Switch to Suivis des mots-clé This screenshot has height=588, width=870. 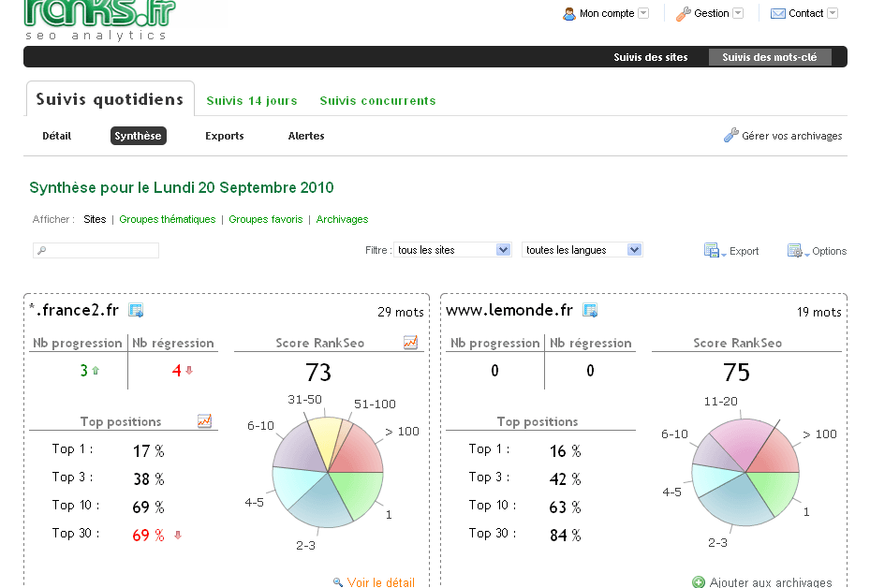click(770, 57)
